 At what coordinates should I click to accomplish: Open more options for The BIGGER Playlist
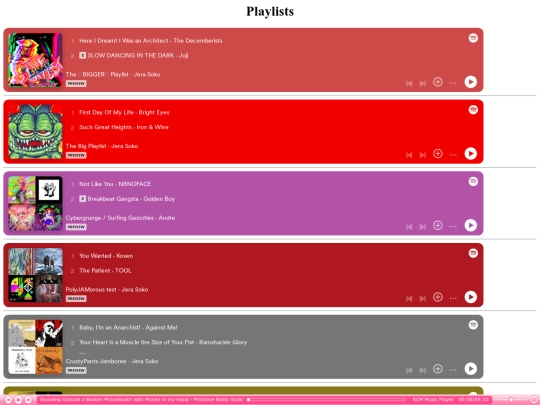click(x=453, y=83)
